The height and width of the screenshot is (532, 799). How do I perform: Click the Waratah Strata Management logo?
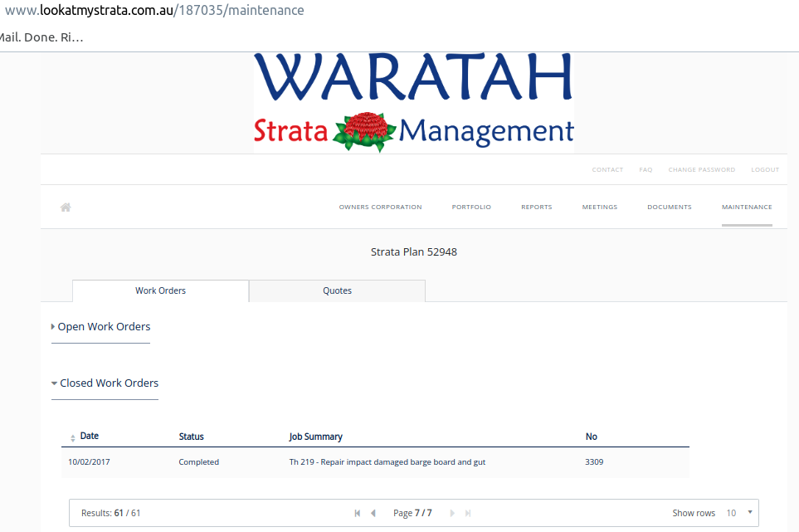click(x=414, y=102)
